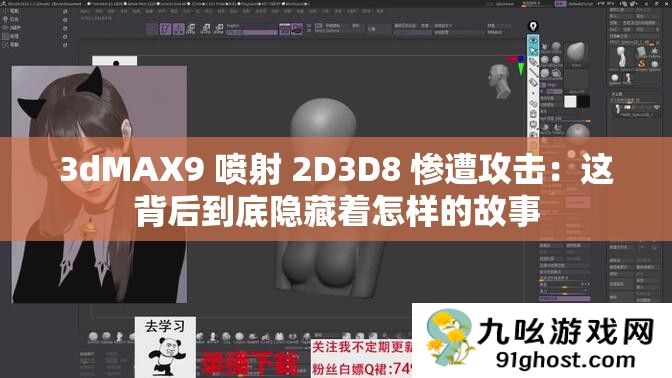This screenshot has height=378, width=672.
Task: Select the orange SimpleBrush tool icon
Action: [642, 64]
